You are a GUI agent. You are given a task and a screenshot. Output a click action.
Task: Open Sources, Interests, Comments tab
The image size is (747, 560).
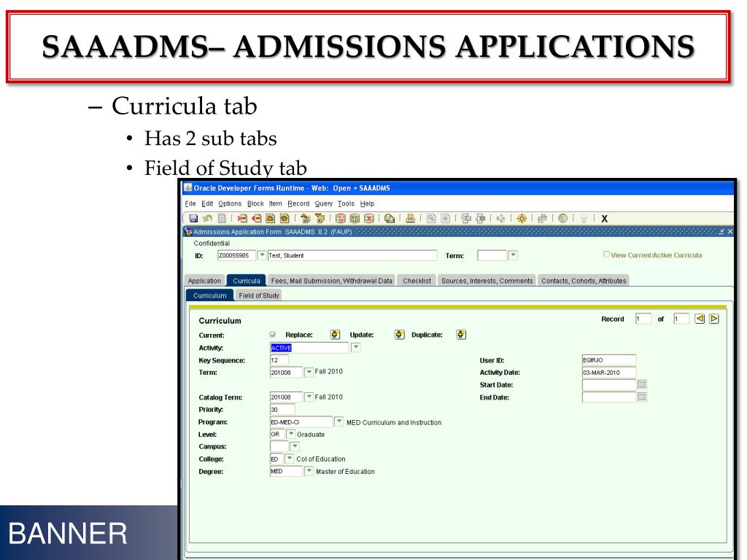(x=487, y=281)
